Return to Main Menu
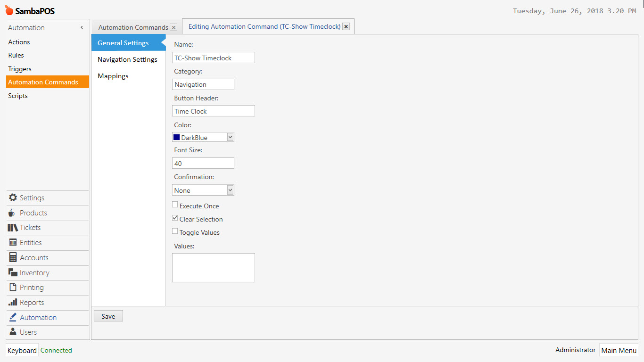Screen dimensions: 644x362 (x=619, y=350)
